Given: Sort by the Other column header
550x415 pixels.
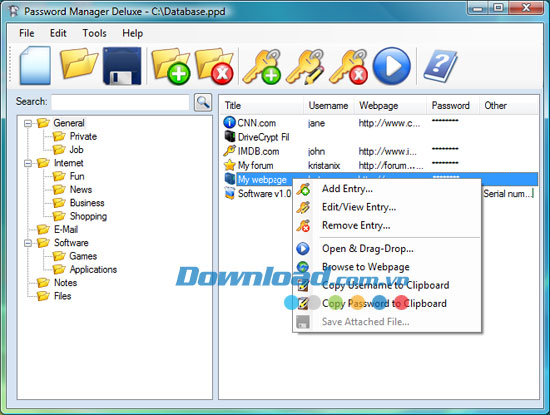Looking at the screenshot, I should click(x=509, y=105).
